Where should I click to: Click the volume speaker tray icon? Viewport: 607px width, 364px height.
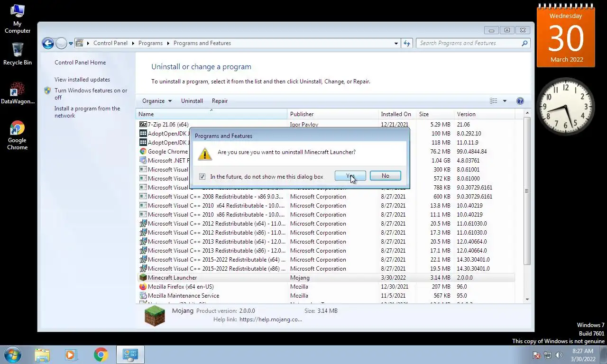(x=559, y=355)
